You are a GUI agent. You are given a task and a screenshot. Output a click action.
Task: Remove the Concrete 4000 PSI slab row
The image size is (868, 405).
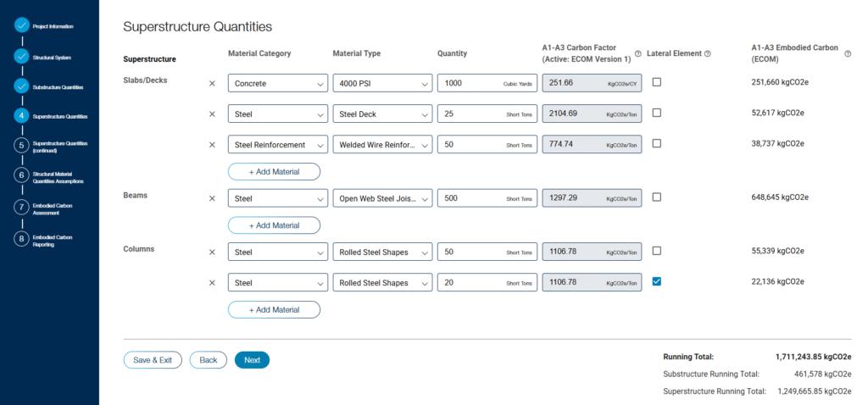pos(212,83)
